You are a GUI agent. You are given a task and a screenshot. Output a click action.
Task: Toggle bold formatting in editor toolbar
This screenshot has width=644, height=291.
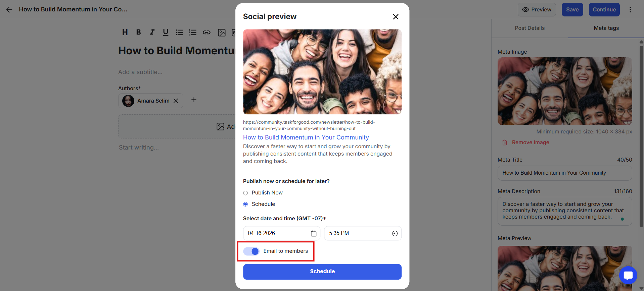click(138, 32)
